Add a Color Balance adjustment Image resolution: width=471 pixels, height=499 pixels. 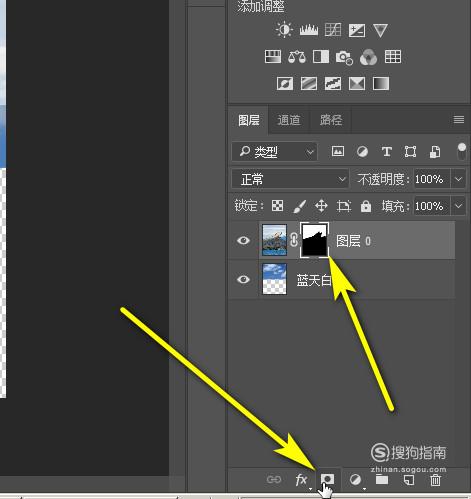pyautogui.click(x=297, y=57)
